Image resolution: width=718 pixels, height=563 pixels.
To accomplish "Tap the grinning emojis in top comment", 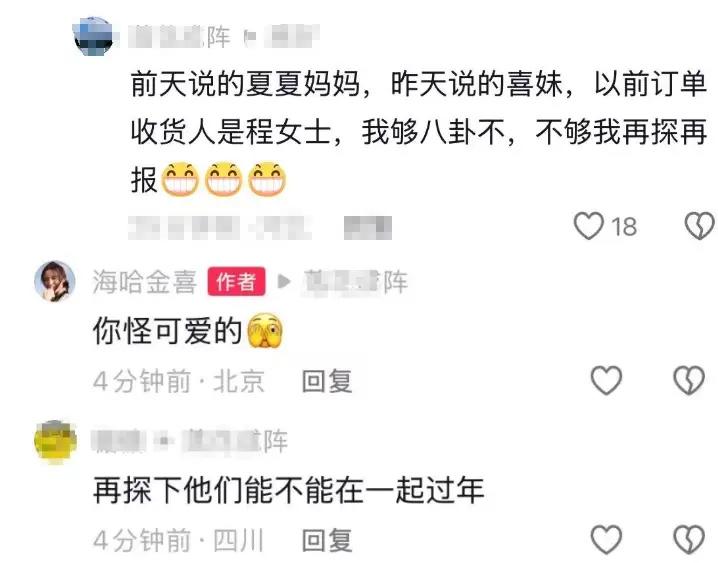I will pos(223,179).
